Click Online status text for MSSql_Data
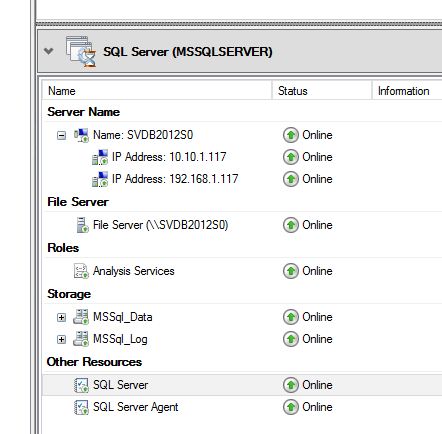 (x=317, y=317)
